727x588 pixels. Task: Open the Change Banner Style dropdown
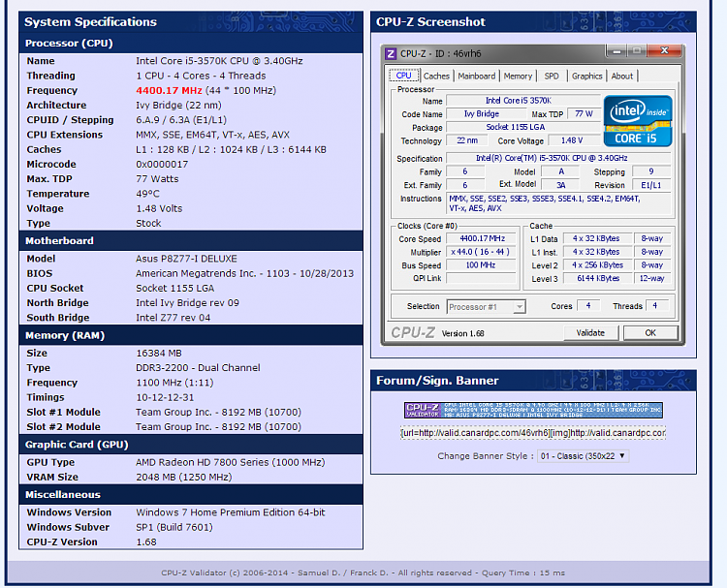click(x=583, y=456)
